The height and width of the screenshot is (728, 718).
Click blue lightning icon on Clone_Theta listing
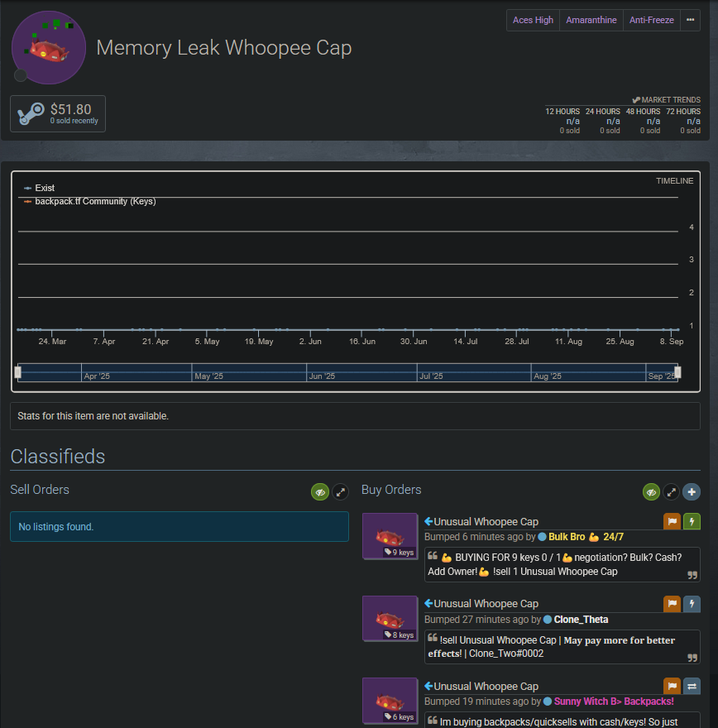tap(692, 604)
